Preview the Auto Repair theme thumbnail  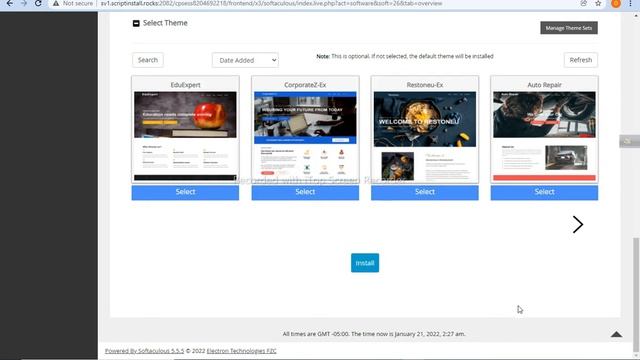coord(544,136)
